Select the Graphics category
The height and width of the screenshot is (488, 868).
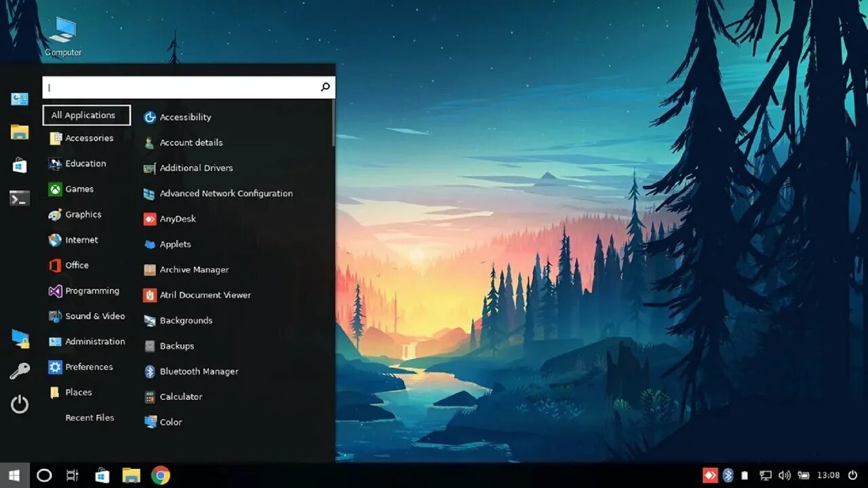[83, 214]
